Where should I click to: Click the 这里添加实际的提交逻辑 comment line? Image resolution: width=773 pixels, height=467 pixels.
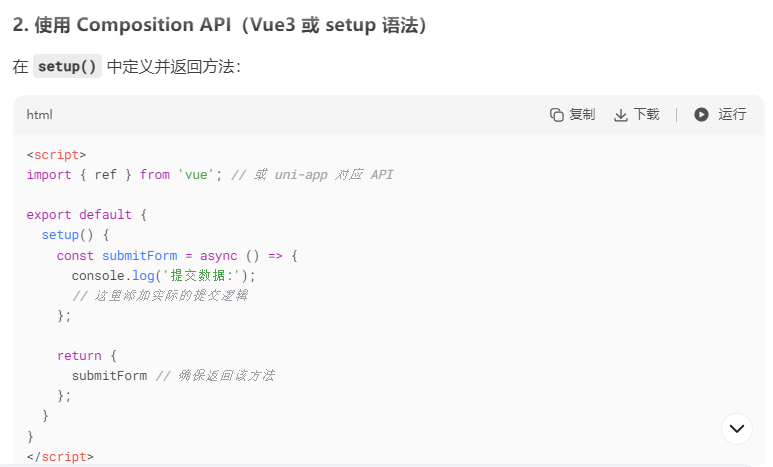click(160, 295)
